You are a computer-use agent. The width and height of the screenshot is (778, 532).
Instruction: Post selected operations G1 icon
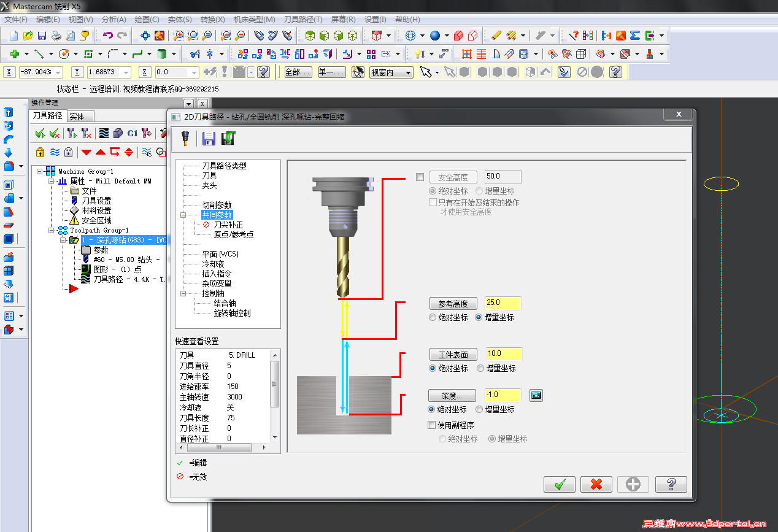click(x=133, y=133)
